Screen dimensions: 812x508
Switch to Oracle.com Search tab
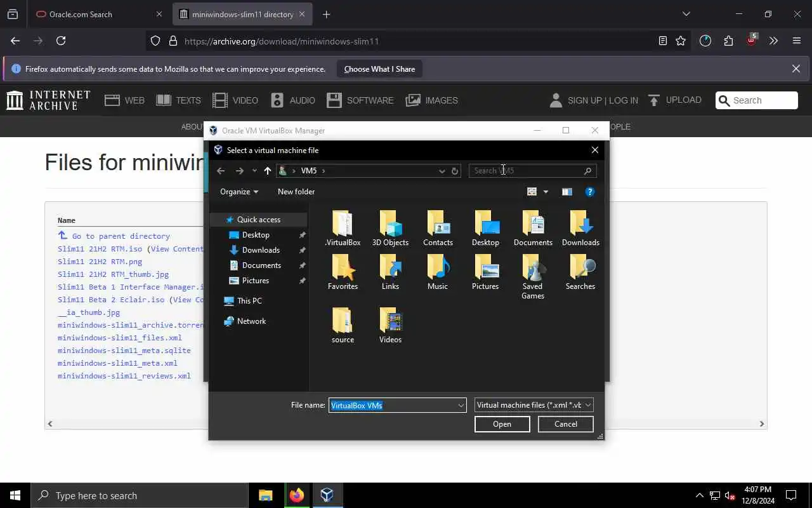pos(98,14)
